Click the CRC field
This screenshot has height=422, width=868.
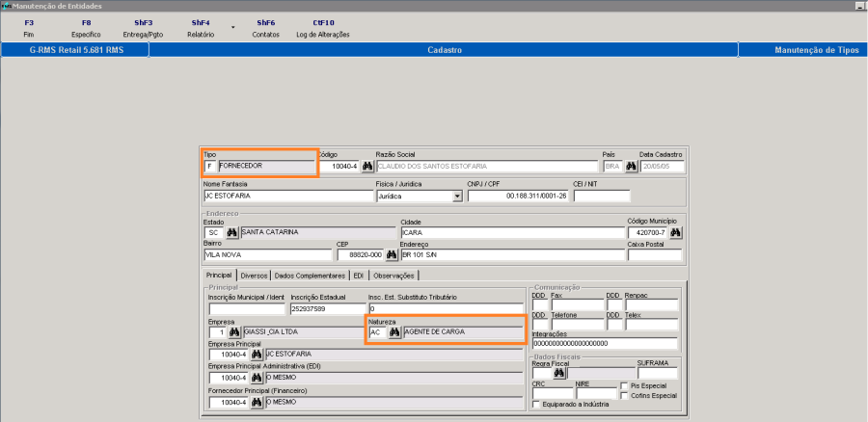(x=552, y=393)
